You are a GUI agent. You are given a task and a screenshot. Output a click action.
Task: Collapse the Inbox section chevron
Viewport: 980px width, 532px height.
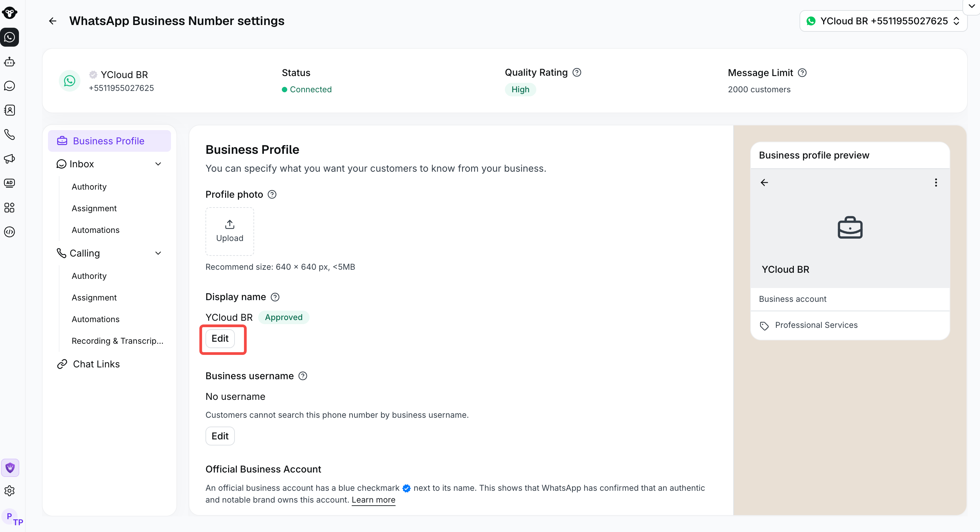point(158,164)
